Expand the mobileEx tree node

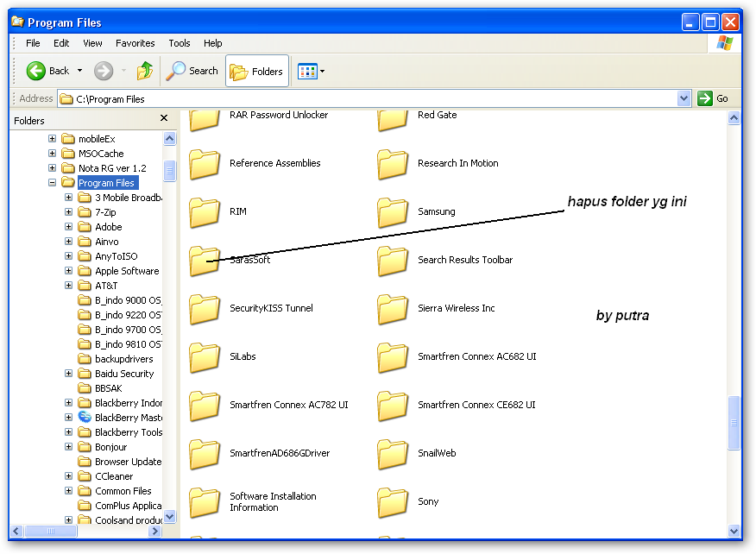(52, 139)
